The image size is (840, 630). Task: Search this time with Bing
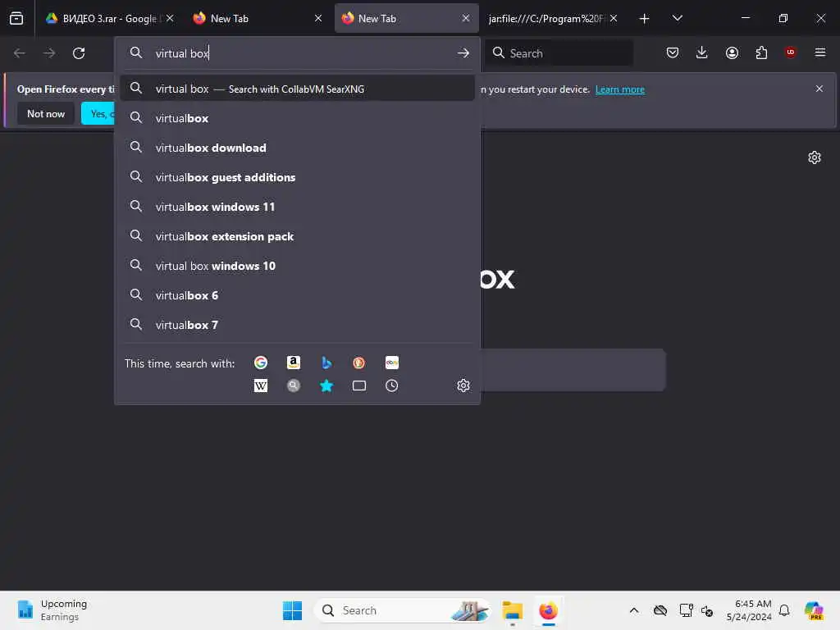click(326, 363)
